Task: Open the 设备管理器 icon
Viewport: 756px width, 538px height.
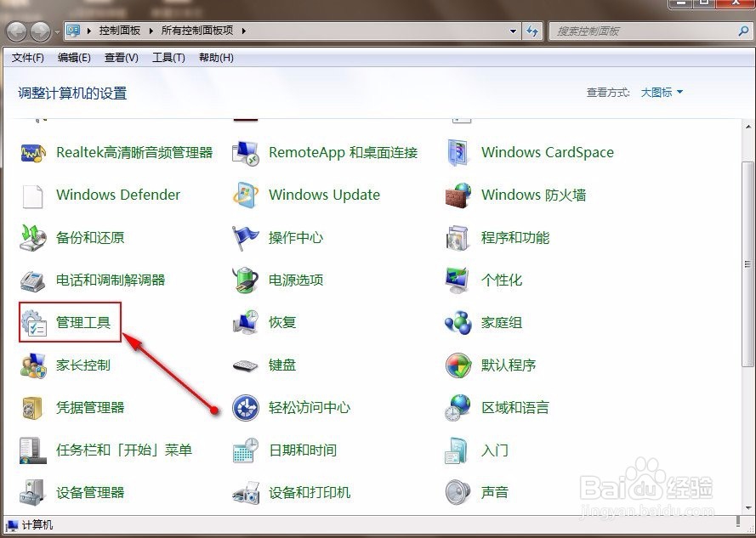Action: point(33,493)
